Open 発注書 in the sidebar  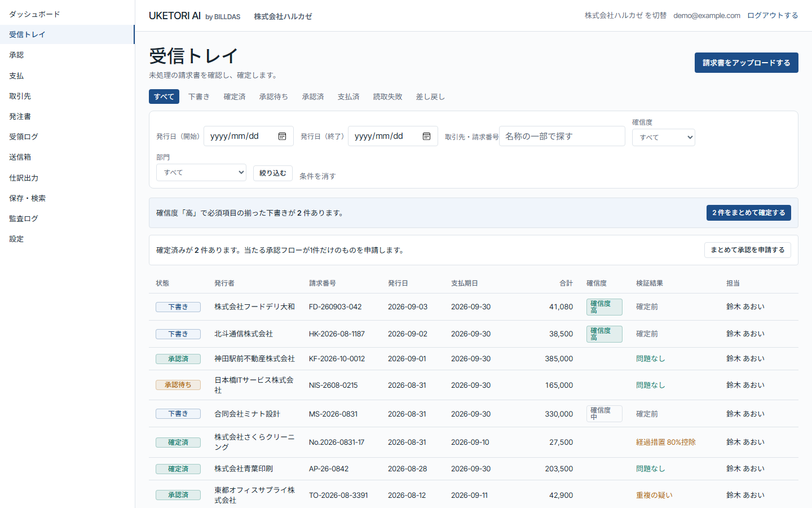coord(67,116)
